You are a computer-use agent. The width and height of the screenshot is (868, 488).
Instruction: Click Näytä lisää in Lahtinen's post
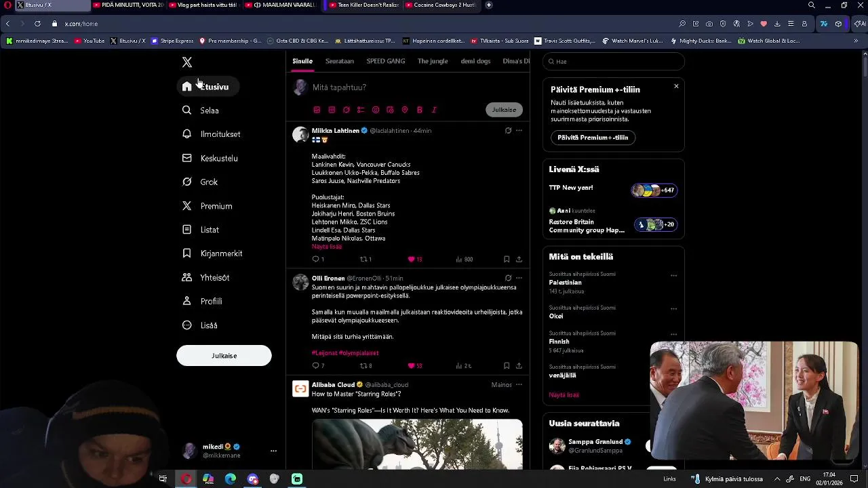point(327,247)
